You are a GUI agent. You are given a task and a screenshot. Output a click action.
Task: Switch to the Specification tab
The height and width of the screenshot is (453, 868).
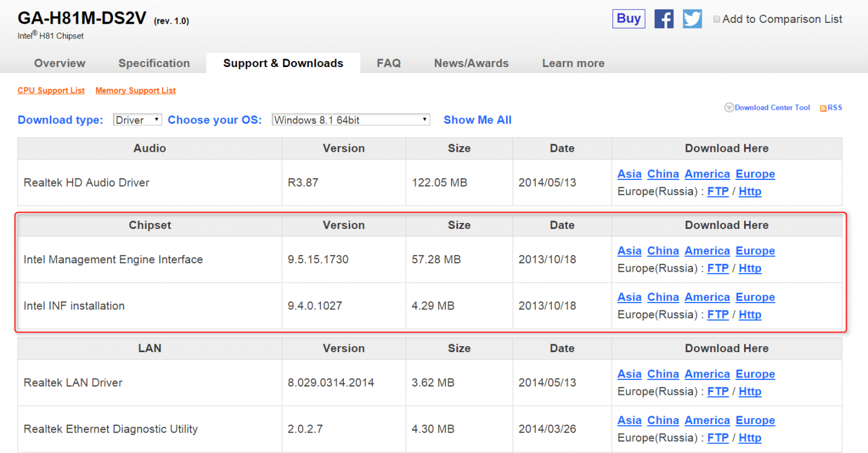(x=154, y=63)
